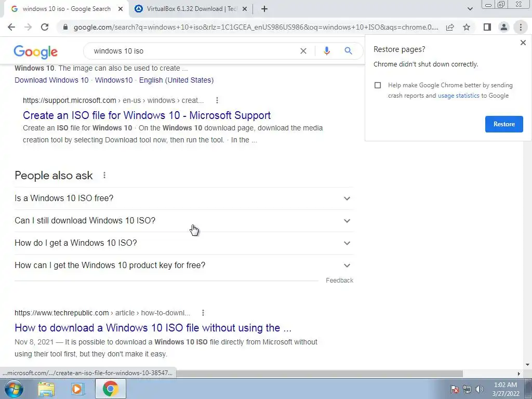Click the browser forward arrow

[28, 27]
